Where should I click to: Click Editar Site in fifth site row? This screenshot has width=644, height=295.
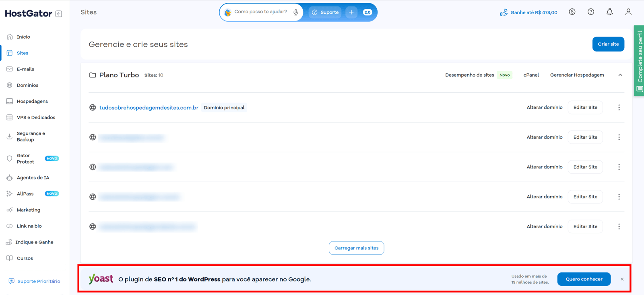pos(585,226)
